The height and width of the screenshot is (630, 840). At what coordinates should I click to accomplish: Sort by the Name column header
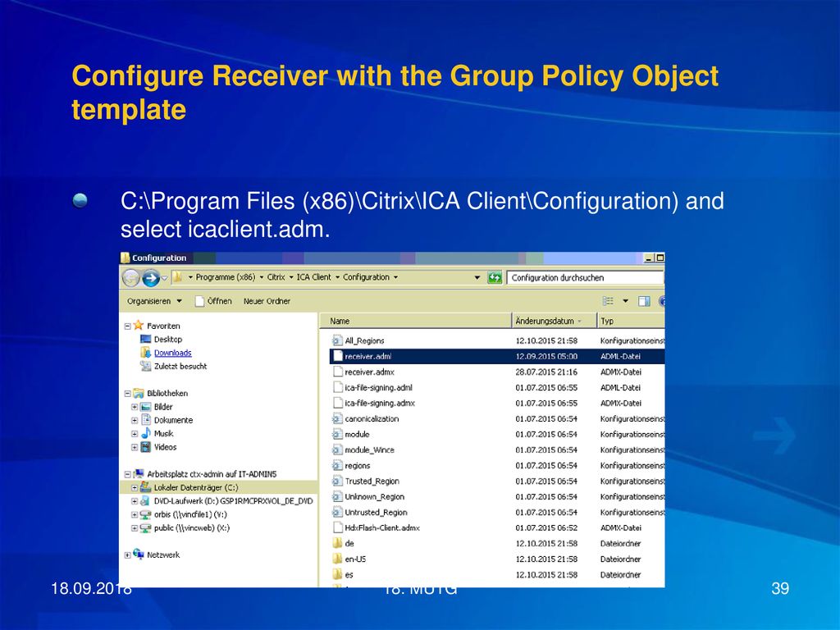416,321
